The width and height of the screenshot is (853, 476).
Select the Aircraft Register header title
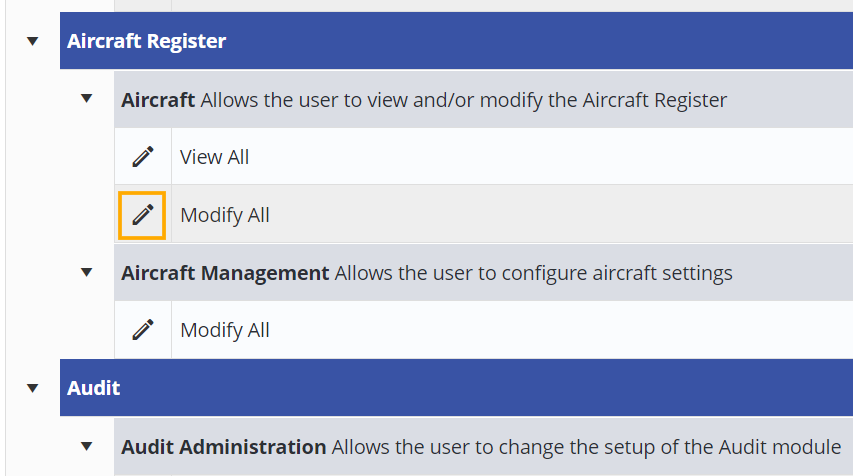coord(146,41)
